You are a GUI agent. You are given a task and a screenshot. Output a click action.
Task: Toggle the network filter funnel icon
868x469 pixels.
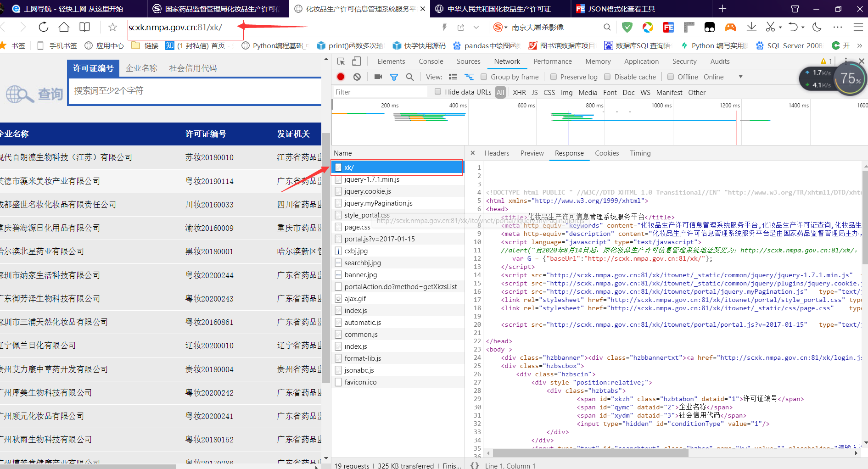pos(394,77)
